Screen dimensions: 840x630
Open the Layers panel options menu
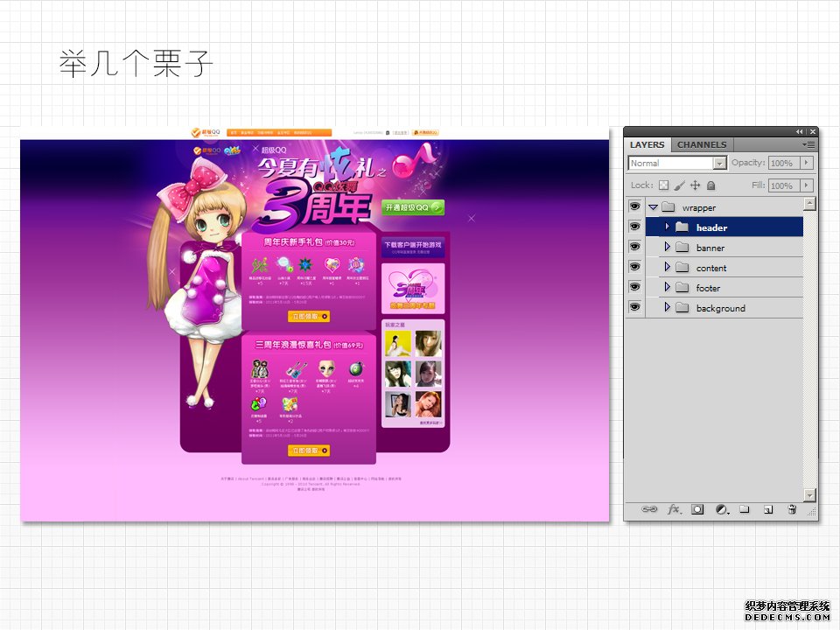point(808,144)
